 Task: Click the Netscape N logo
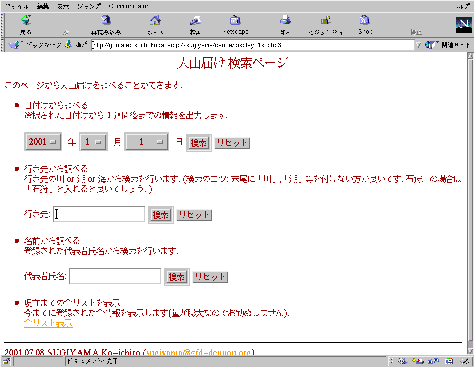point(464,25)
